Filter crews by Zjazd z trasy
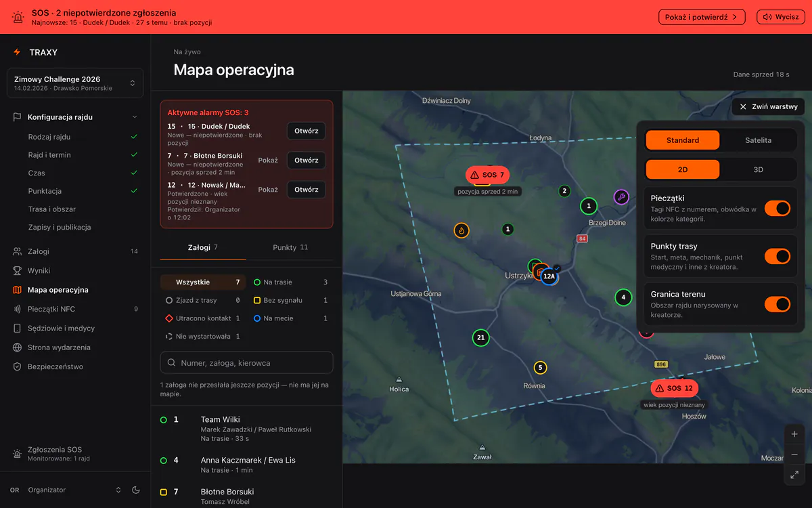This screenshot has width=812, height=508. click(203, 300)
